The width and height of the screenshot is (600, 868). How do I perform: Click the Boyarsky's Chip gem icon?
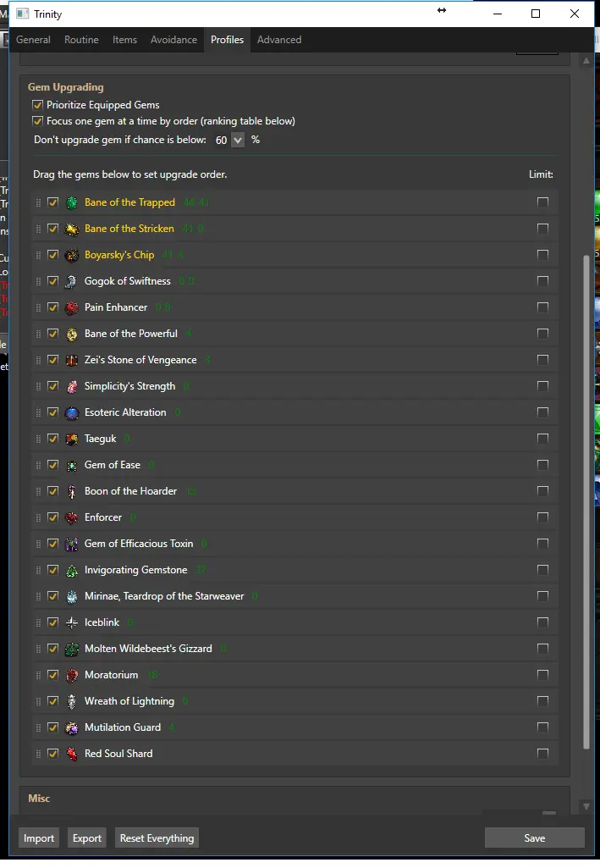72,255
